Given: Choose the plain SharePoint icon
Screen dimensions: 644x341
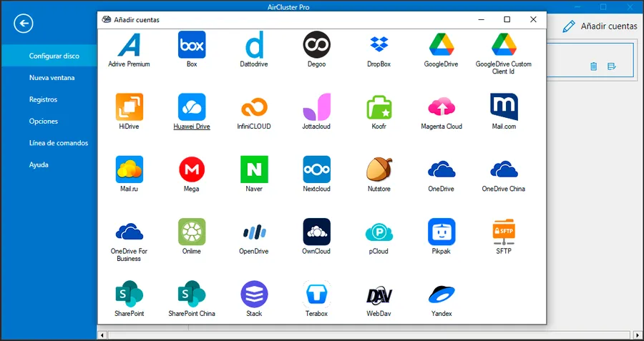Looking at the screenshot, I should [x=130, y=294].
